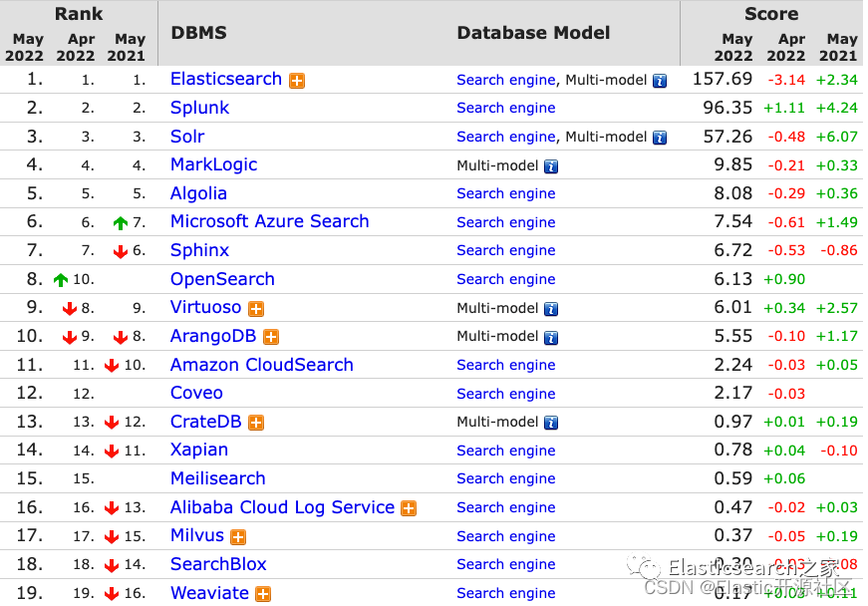The image size is (868, 606).
Task: Click the Score column header
Action: (771, 14)
